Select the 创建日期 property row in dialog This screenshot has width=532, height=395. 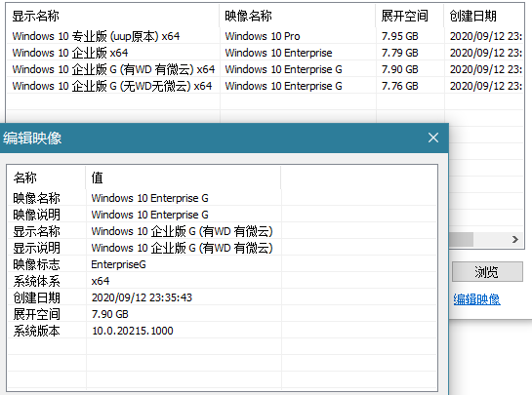(x=223, y=297)
